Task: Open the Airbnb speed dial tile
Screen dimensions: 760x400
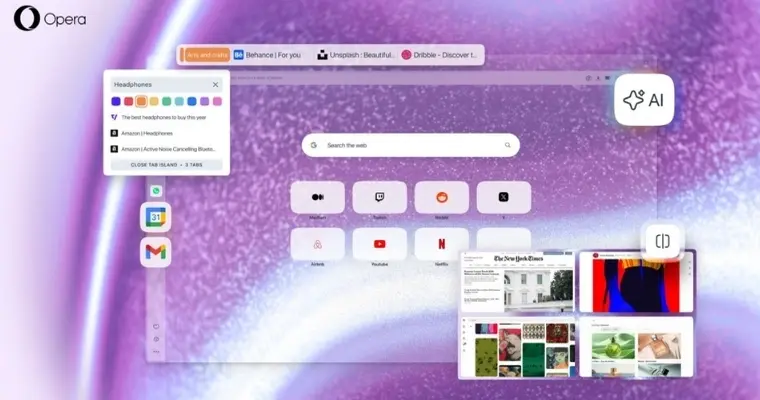Action: click(x=317, y=244)
